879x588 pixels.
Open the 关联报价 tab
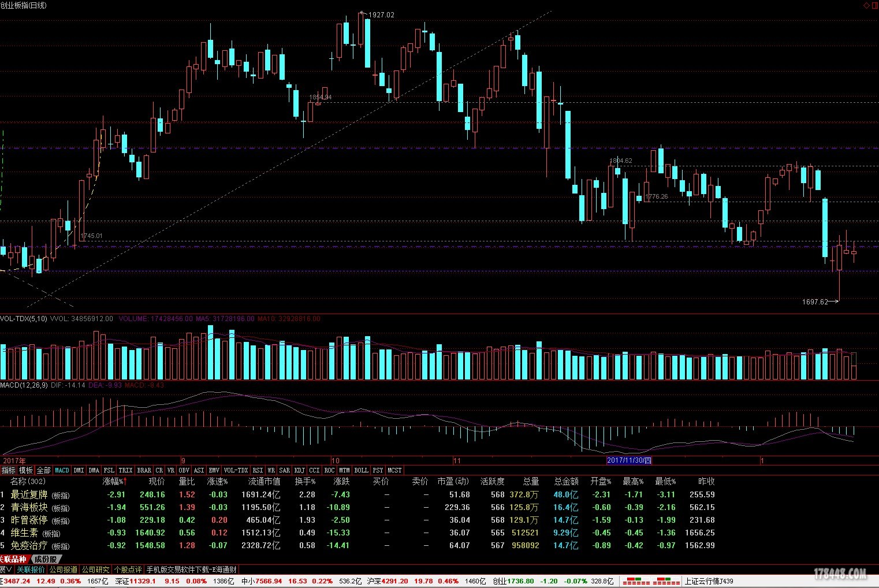31,570
